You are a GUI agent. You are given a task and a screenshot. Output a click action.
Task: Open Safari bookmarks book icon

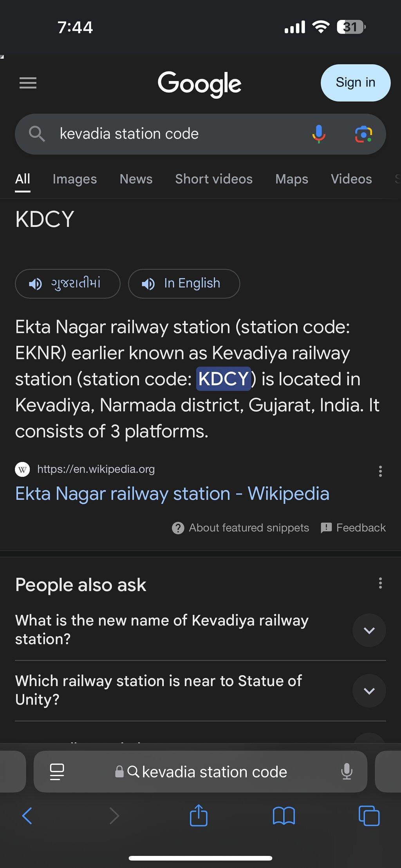pyautogui.click(x=284, y=816)
